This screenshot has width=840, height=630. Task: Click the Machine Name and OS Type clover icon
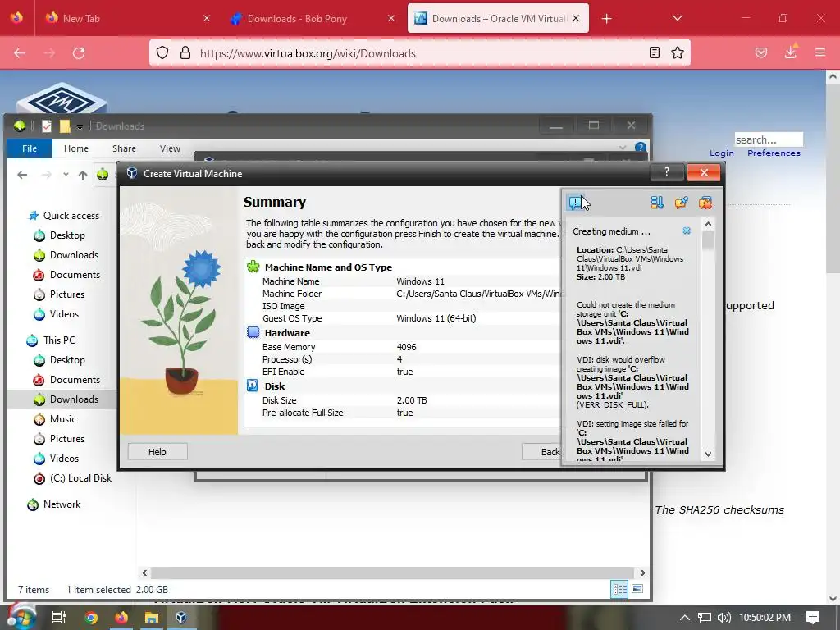(x=253, y=267)
